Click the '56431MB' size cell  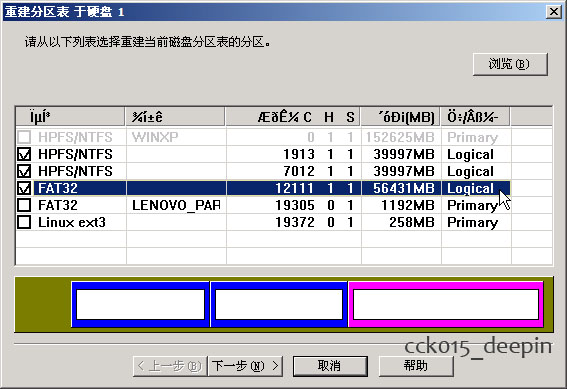pos(404,188)
